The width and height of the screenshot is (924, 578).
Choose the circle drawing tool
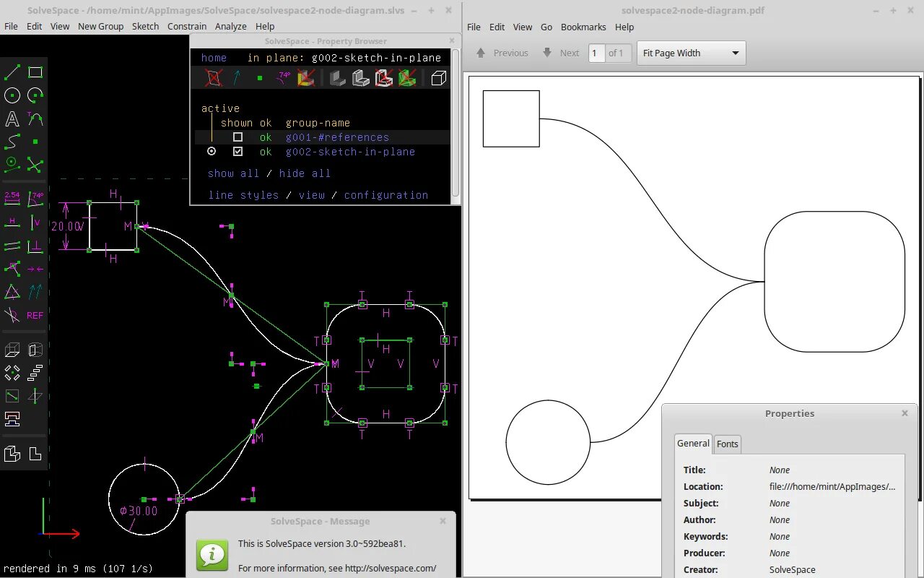click(x=12, y=95)
